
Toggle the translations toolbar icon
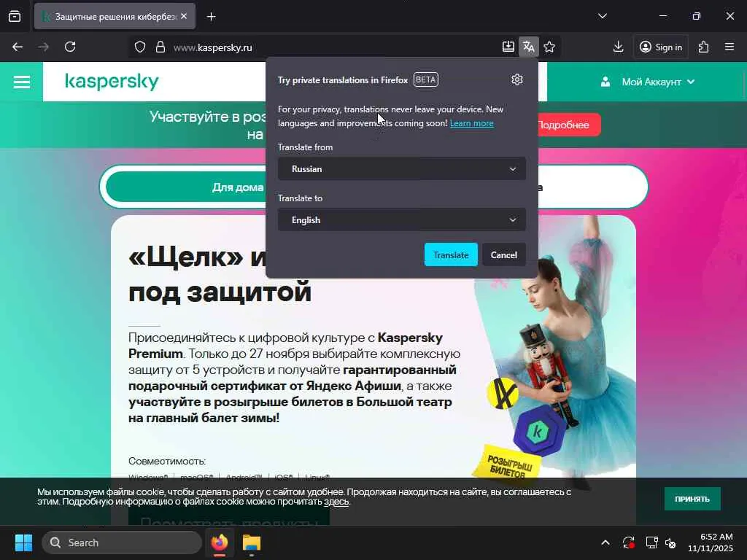[x=529, y=47]
